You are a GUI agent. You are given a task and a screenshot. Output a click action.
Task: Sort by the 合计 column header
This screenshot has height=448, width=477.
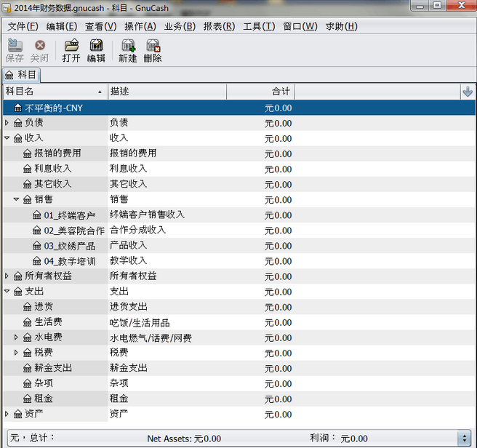click(x=260, y=92)
